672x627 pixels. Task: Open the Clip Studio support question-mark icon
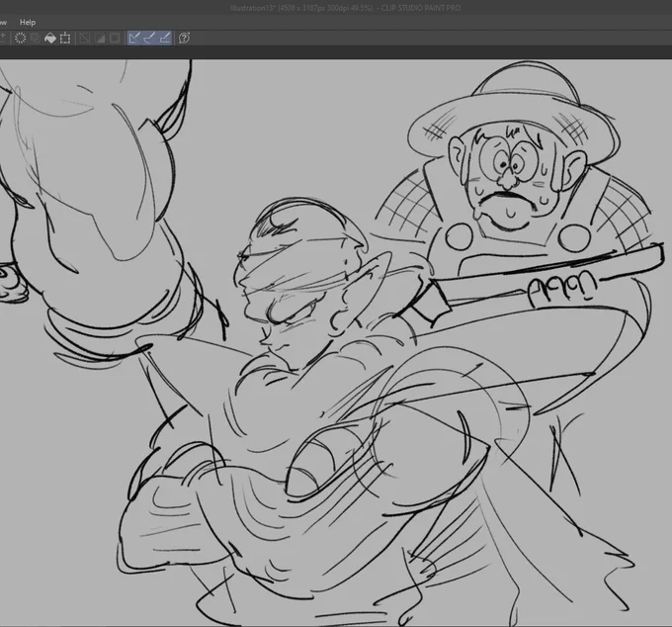click(x=184, y=39)
